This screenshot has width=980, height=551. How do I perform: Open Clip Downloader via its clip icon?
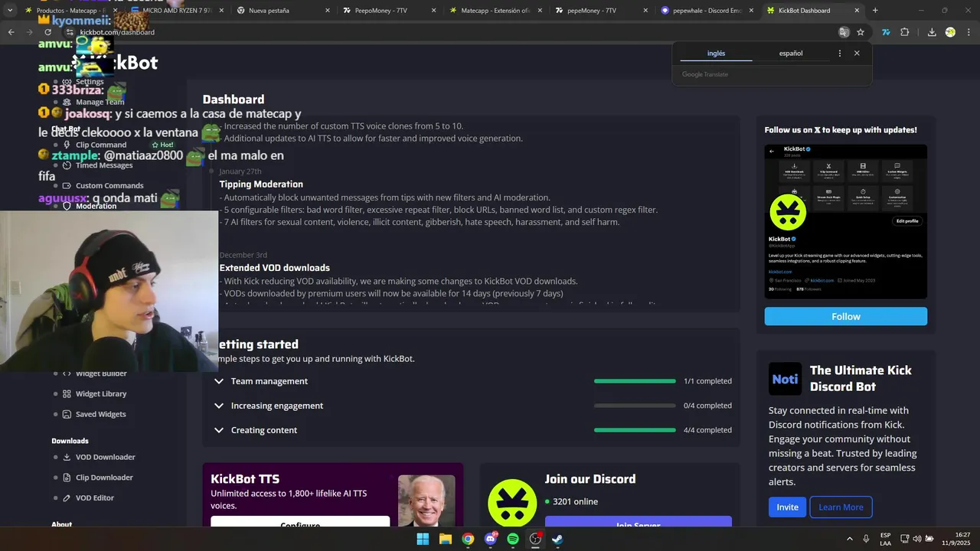point(67,478)
